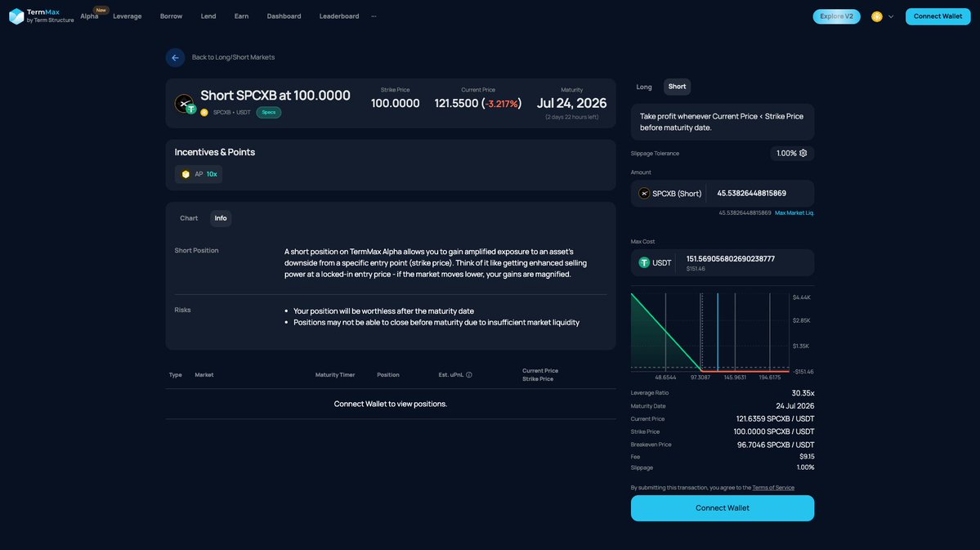Click the Maturity Timer column header
The width and height of the screenshot is (980, 550).
coord(335,375)
